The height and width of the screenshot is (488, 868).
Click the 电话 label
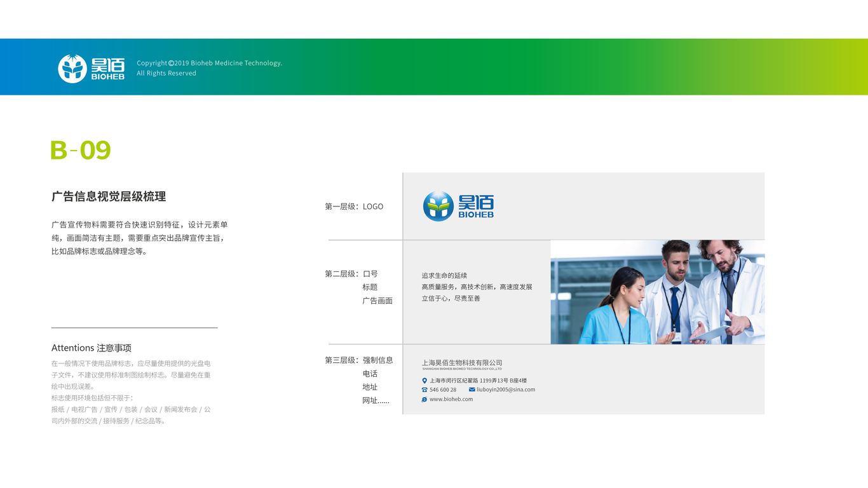coord(370,374)
